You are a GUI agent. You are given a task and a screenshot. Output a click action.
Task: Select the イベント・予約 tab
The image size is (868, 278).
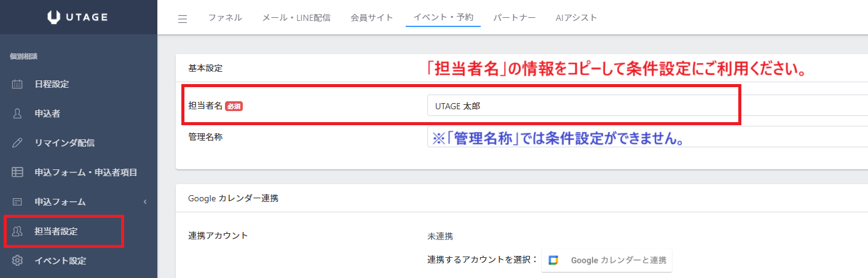443,18
